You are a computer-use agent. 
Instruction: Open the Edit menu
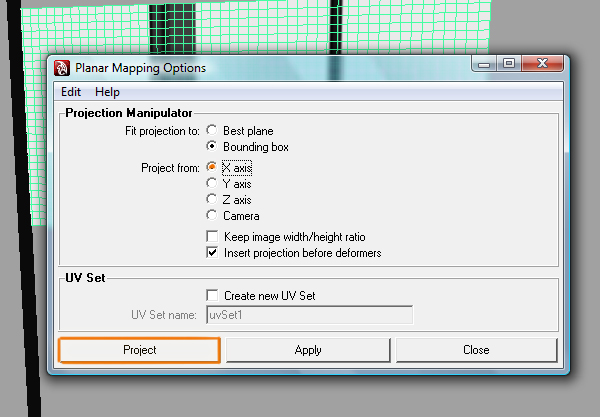click(71, 92)
